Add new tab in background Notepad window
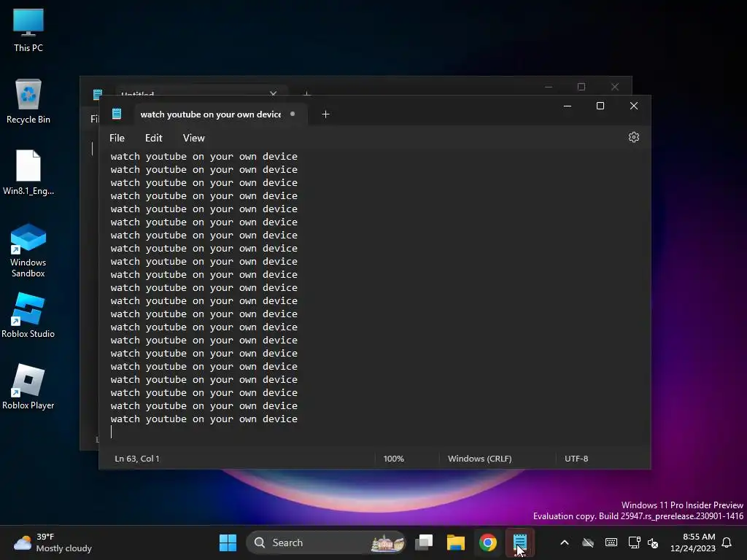Screen dimensions: 747x560 click(307, 93)
